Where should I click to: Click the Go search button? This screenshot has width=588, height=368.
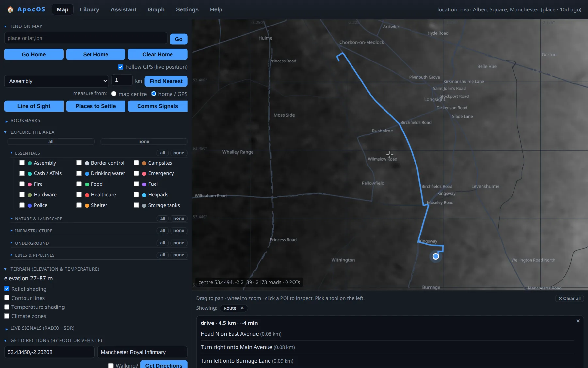179,39
